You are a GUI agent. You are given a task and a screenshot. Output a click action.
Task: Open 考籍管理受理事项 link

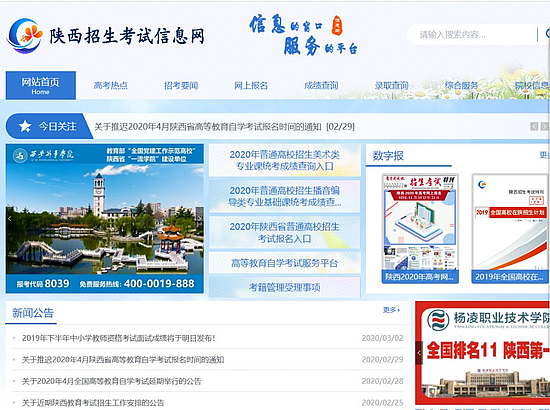284,288
